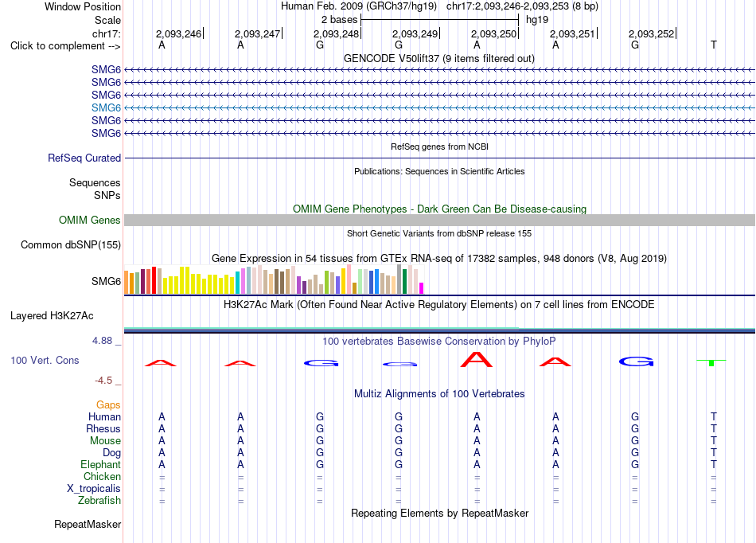
Task: Click the gray OMIM Genes item bar
Action: click(439, 220)
